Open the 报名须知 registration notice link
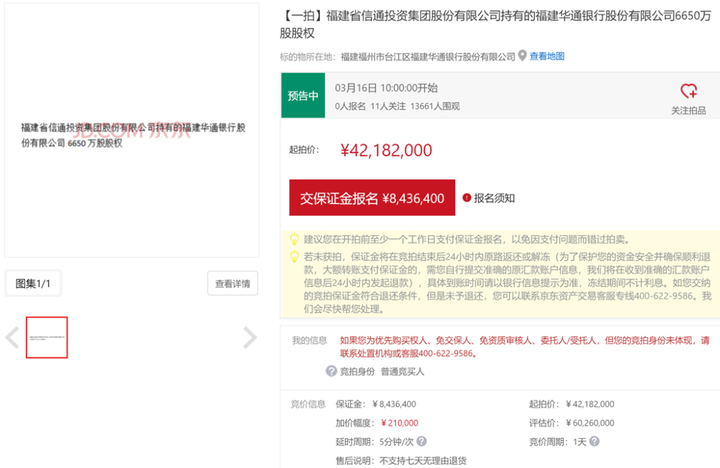 click(494, 198)
